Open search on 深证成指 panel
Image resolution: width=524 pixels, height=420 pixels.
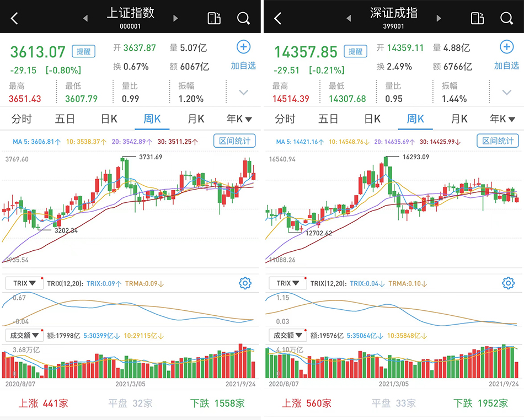(506, 18)
